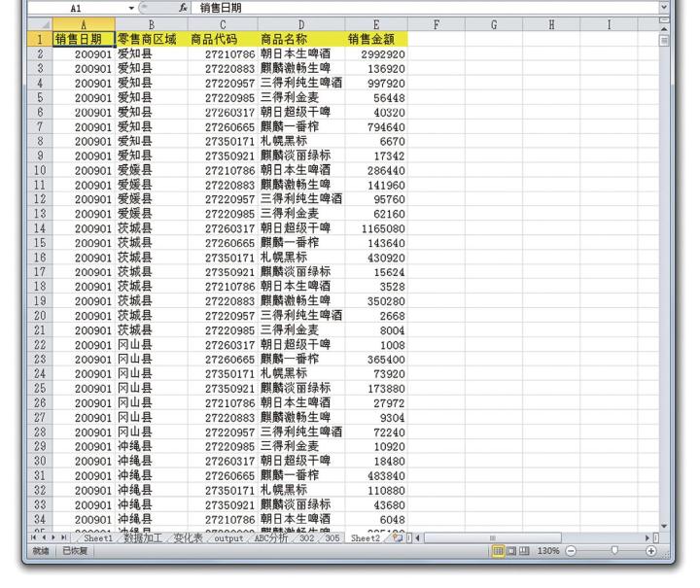Click previous sheet tab arrow

click(x=44, y=537)
